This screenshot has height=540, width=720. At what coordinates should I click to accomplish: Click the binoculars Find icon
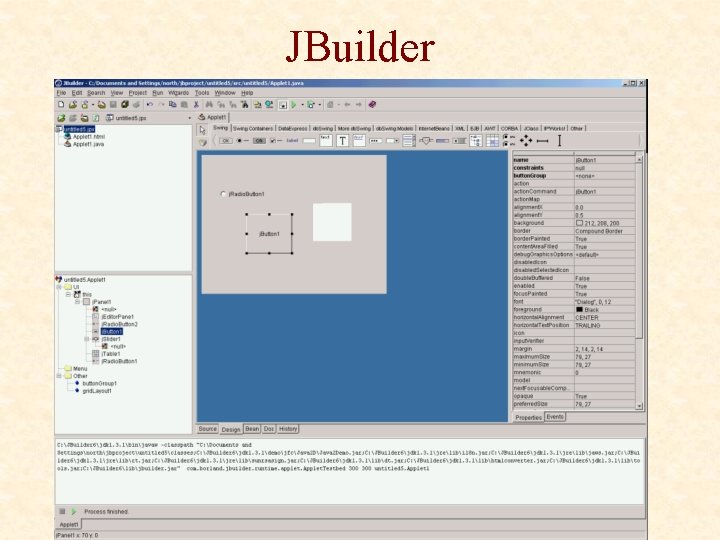209,105
